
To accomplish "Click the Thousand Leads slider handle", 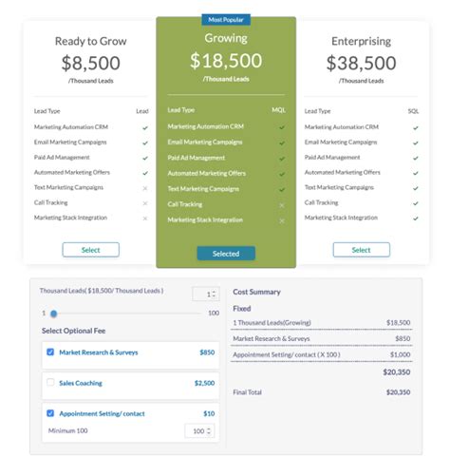I will (x=54, y=314).
